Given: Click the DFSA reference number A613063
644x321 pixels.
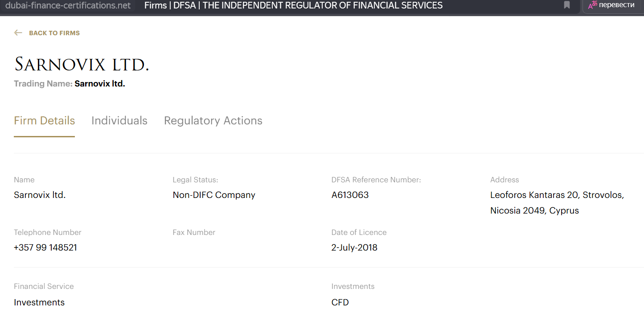Looking at the screenshot, I should click(350, 195).
